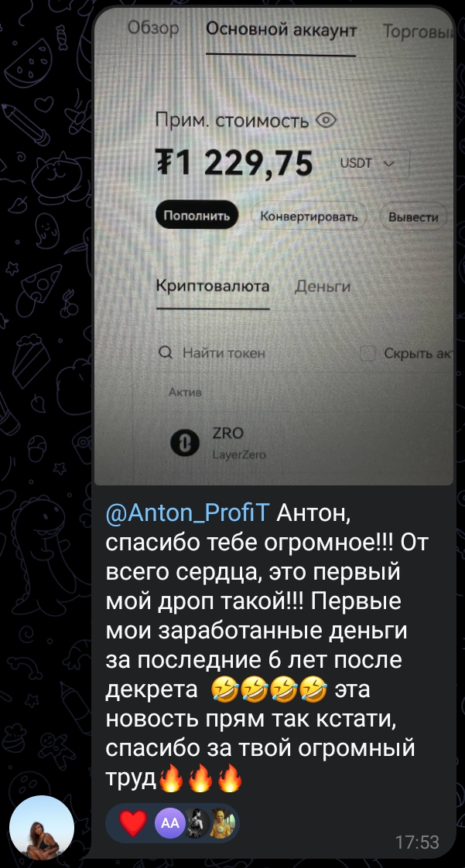Screen dimensions: 465x868
Task: Click the magnifier search icon
Action: tap(165, 352)
